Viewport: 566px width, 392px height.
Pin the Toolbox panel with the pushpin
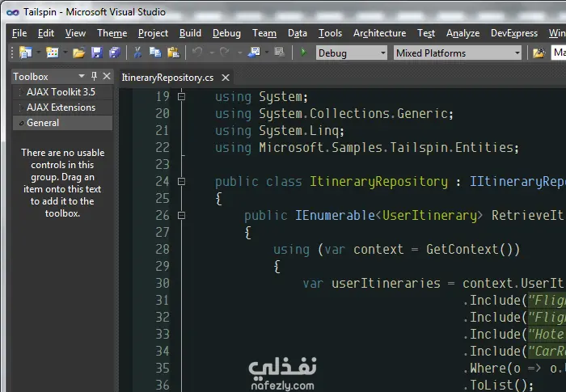coord(94,76)
